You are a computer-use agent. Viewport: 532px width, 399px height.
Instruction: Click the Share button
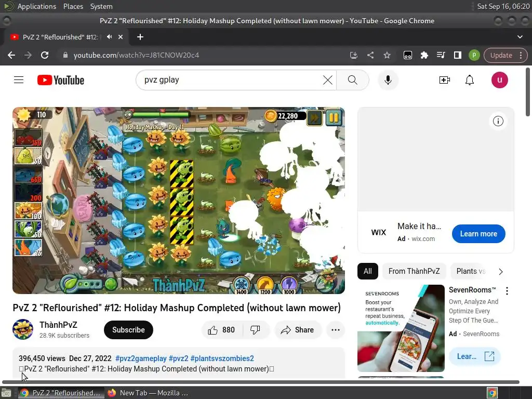coord(298,330)
